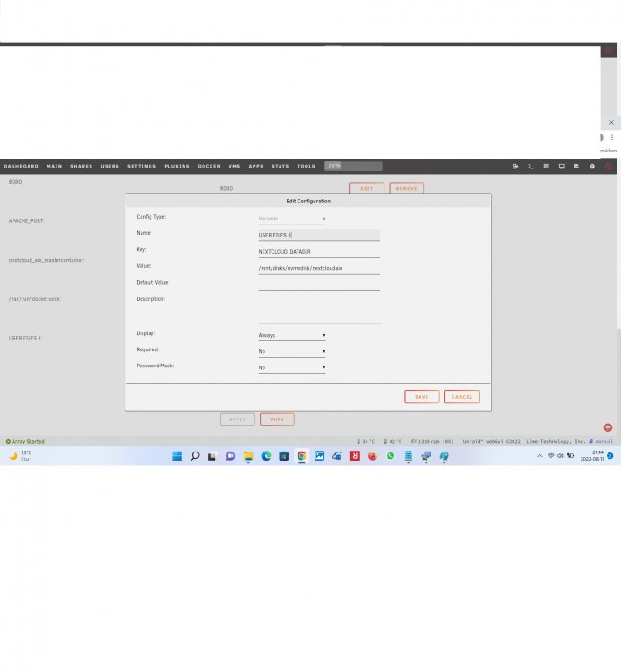Screen dimensions: 621x672
Task: Open the weather widget showing 23°C
Action: (x=21, y=455)
